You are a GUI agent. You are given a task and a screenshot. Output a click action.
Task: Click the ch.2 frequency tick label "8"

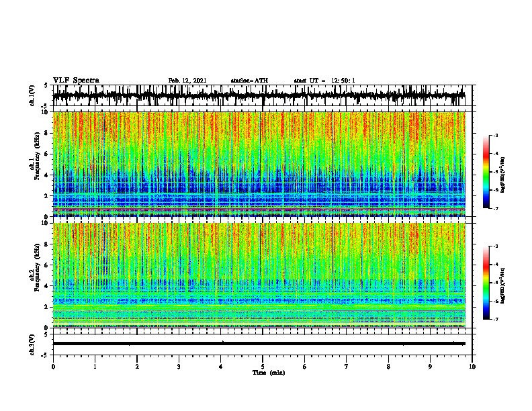[47, 244]
